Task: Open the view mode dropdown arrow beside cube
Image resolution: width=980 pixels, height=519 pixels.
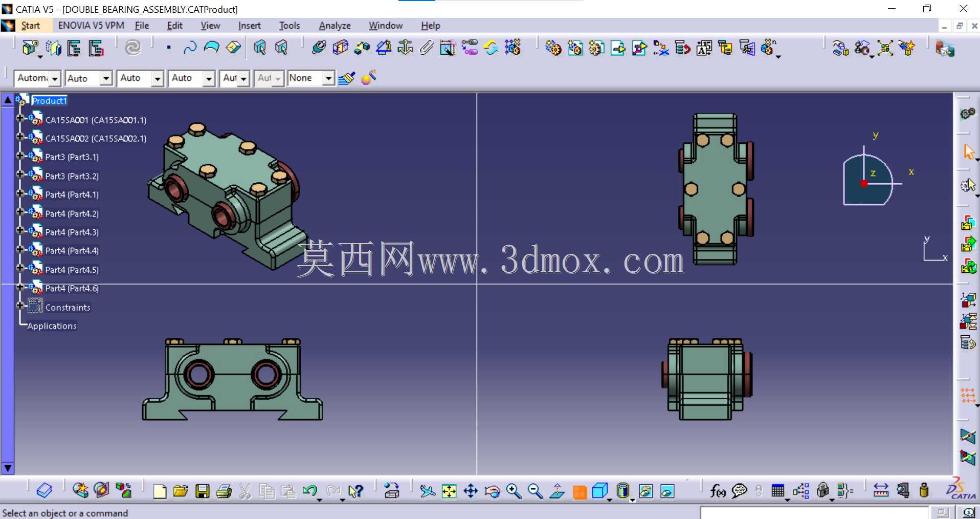Action: 610,500
